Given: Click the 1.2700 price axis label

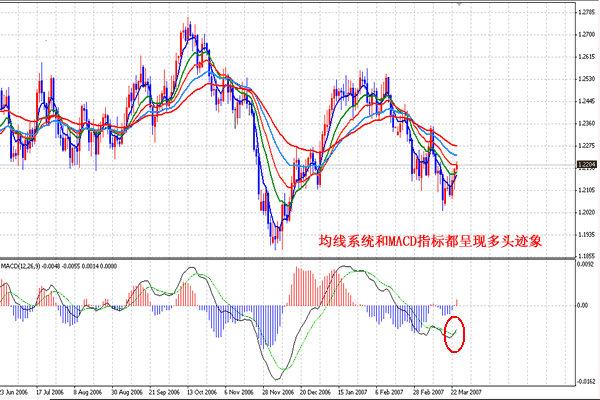Looking at the screenshot, I should tap(587, 35).
